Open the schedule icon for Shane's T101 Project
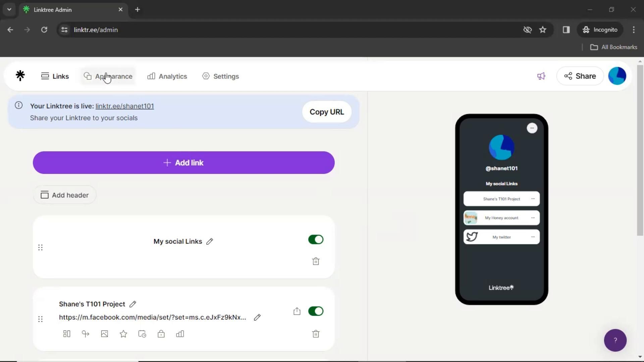 point(142,334)
